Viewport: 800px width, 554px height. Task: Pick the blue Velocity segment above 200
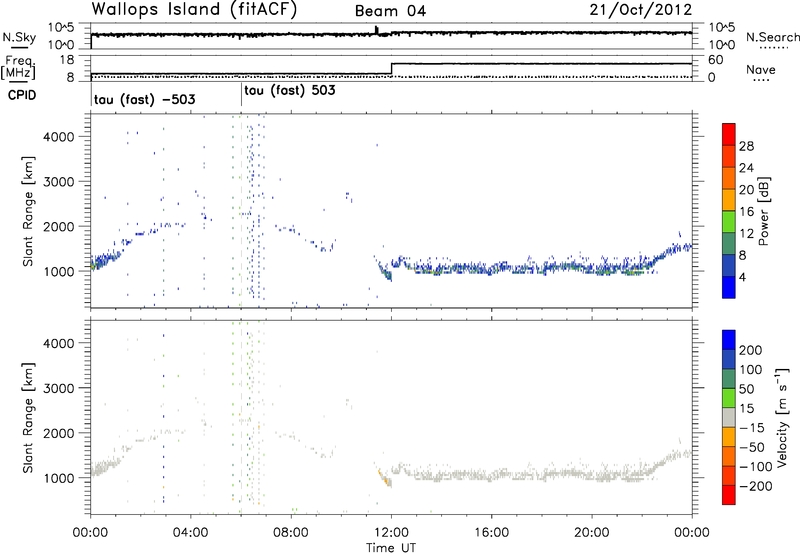[729, 340]
